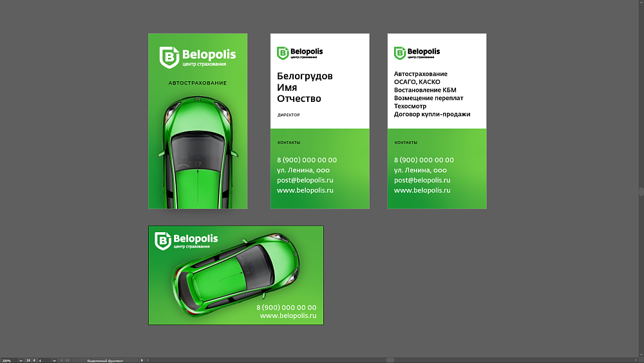Select the ОСАГО, КАСКО text line
The height and width of the screenshot is (363, 644).
[417, 82]
